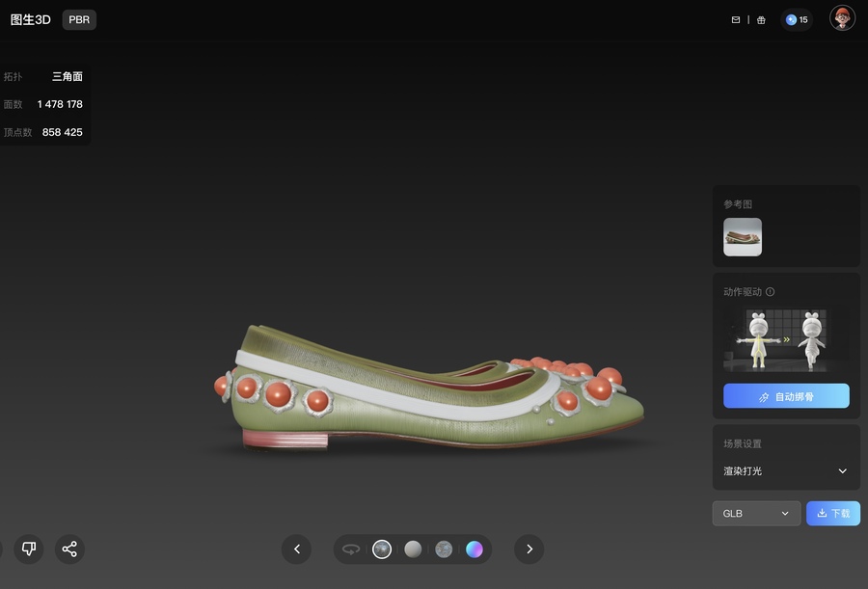
Task: Expand the 渲染打光 scene dropdown
Action: click(x=786, y=471)
